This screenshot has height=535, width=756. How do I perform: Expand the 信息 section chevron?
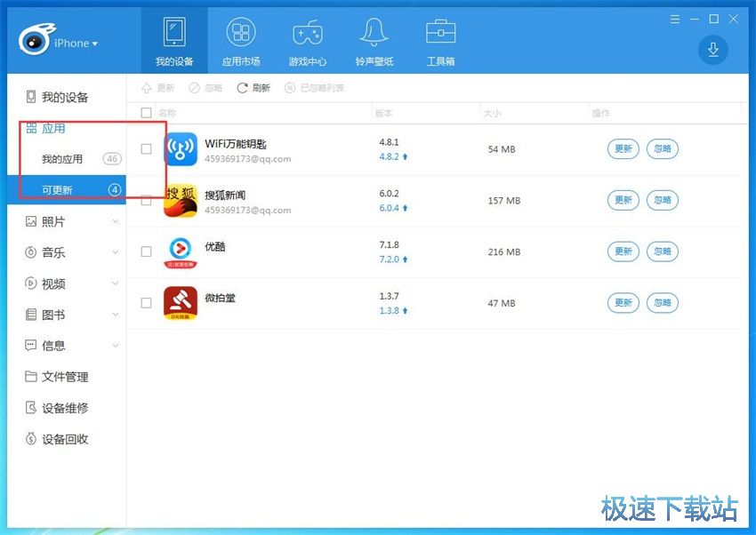pos(116,346)
